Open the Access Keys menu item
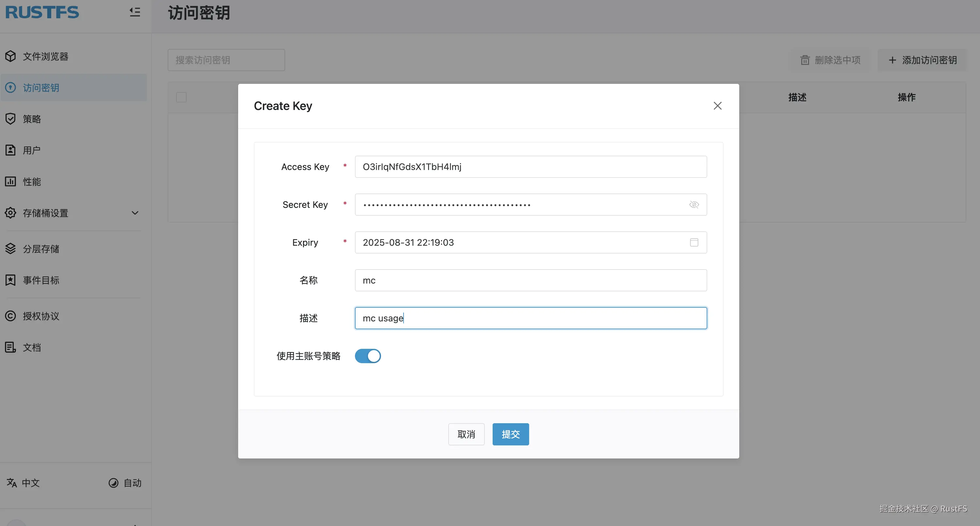Screen dimensions: 980x526 pos(41,87)
